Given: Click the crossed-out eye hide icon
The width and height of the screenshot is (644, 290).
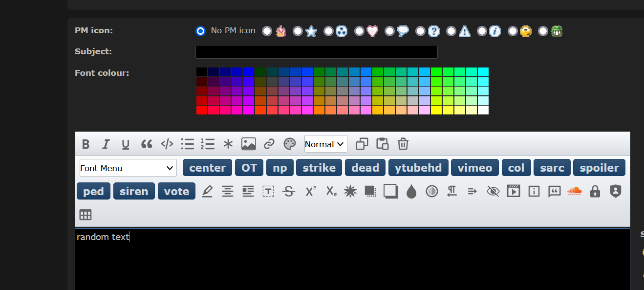Looking at the screenshot, I should (493, 191).
